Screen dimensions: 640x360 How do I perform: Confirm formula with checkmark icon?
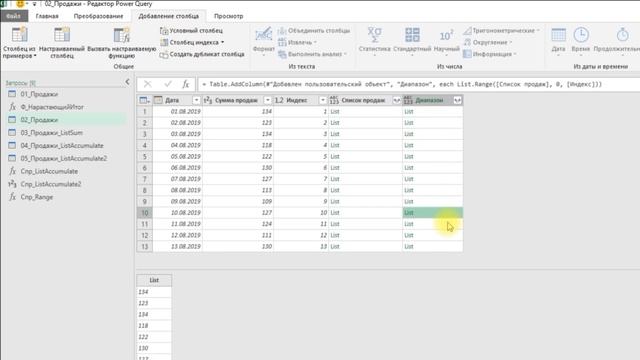tap(167, 84)
